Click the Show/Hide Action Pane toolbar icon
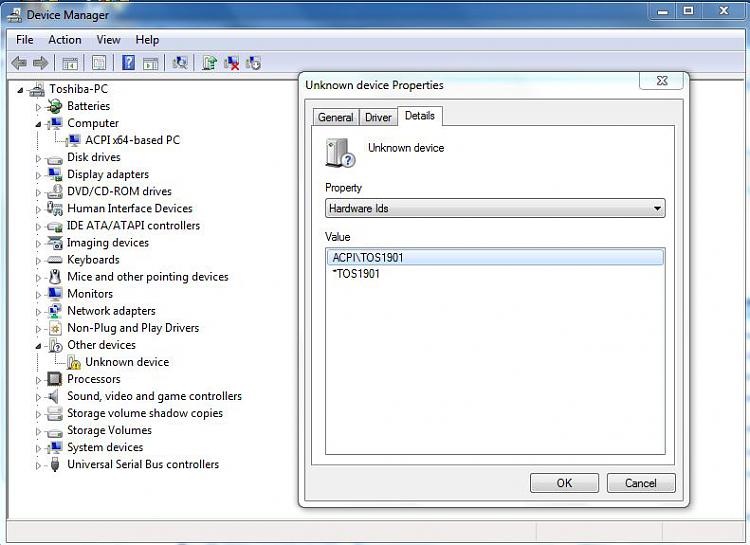Image resolution: width=750 pixels, height=545 pixels. coord(151,63)
